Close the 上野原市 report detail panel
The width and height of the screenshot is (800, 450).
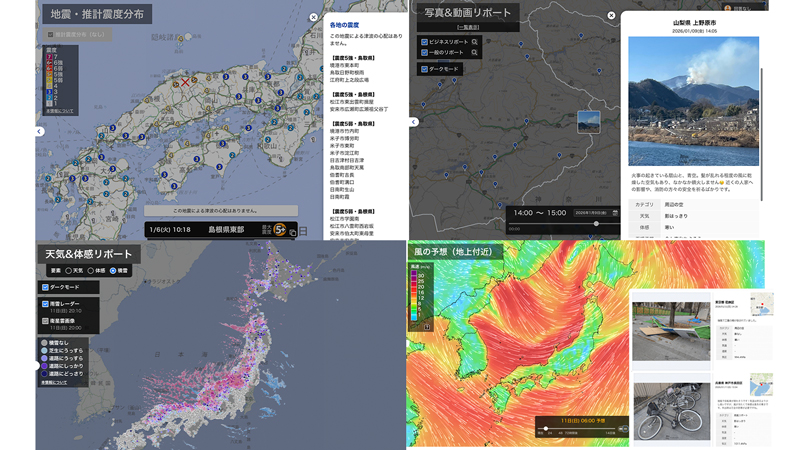point(611,16)
